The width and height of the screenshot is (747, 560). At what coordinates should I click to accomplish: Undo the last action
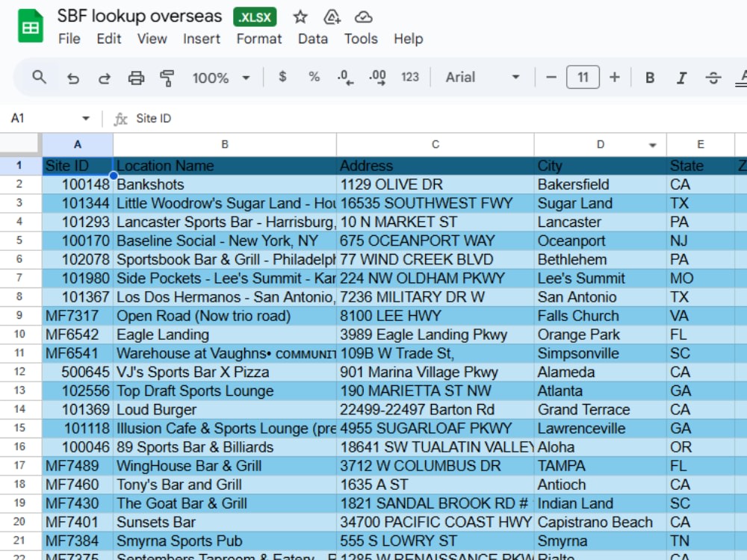[x=73, y=78]
